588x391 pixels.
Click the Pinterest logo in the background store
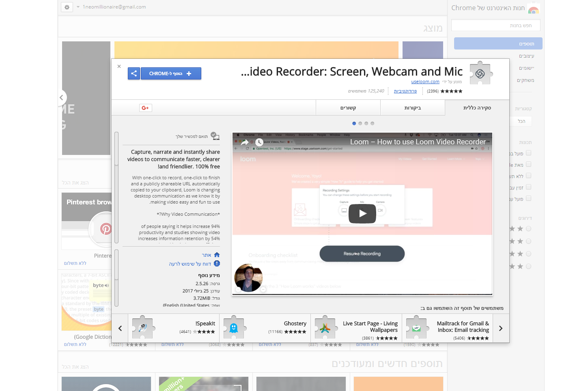[x=106, y=229]
